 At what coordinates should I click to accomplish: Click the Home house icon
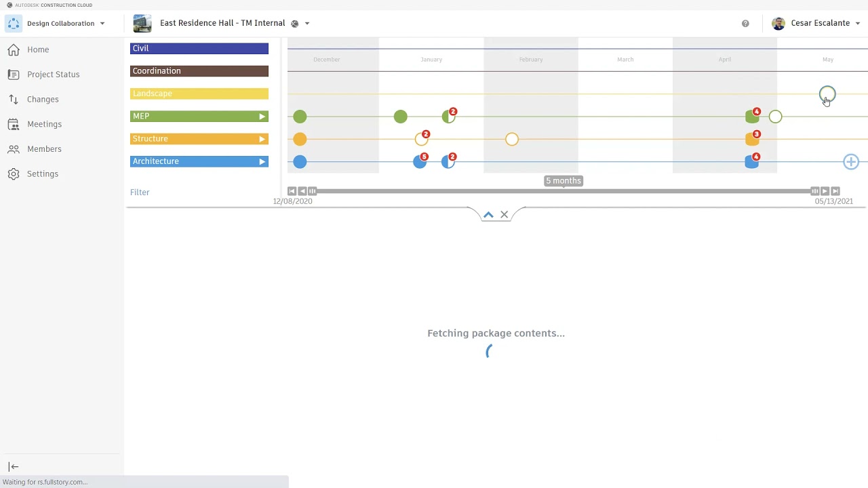(x=14, y=49)
